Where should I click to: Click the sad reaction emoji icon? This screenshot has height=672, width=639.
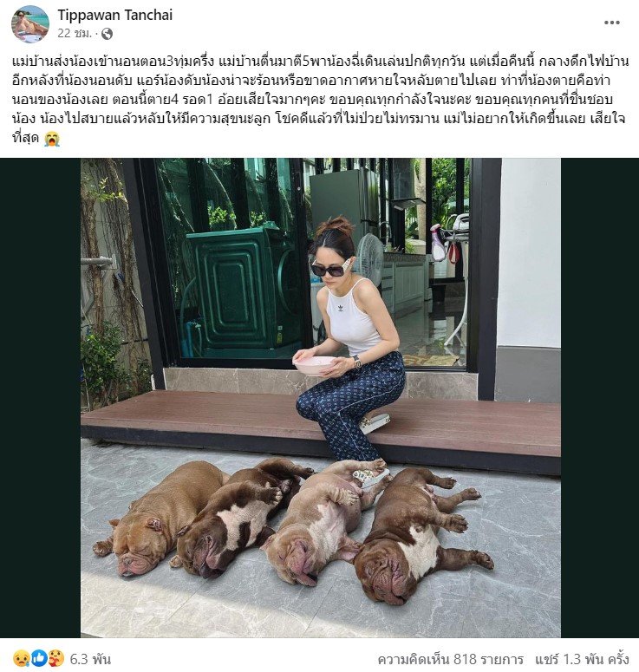(21, 659)
